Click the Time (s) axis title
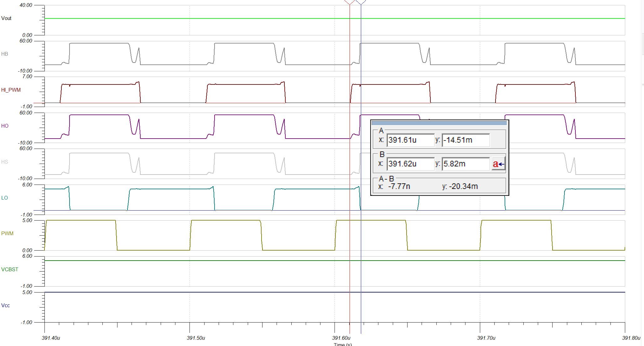The height and width of the screenshot is (346, 644). (343, 344)
